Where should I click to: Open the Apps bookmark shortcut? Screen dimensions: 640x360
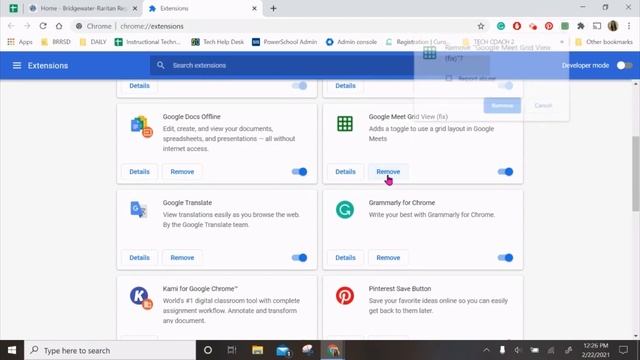[x=20, y=42]
